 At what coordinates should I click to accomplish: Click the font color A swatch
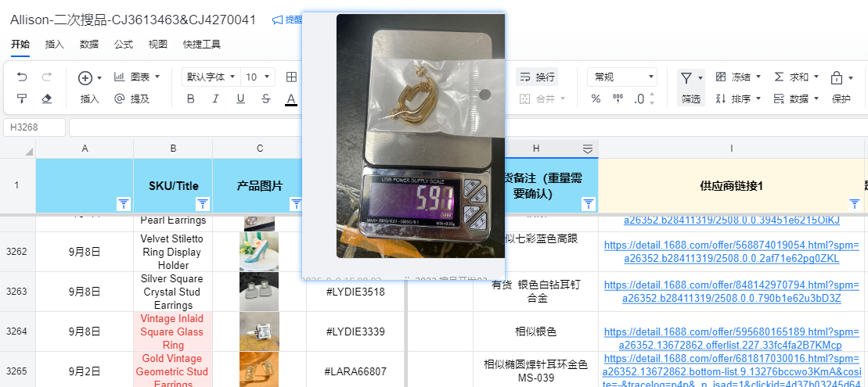coord(291,99)
